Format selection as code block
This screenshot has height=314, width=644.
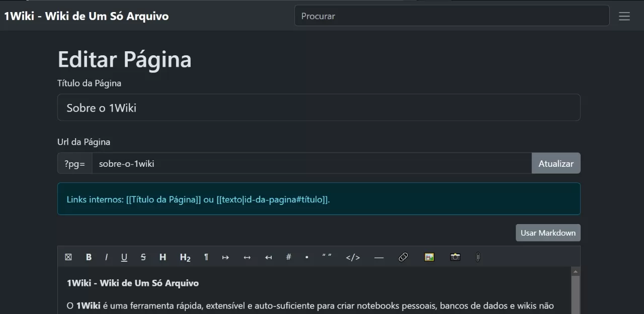353,257
